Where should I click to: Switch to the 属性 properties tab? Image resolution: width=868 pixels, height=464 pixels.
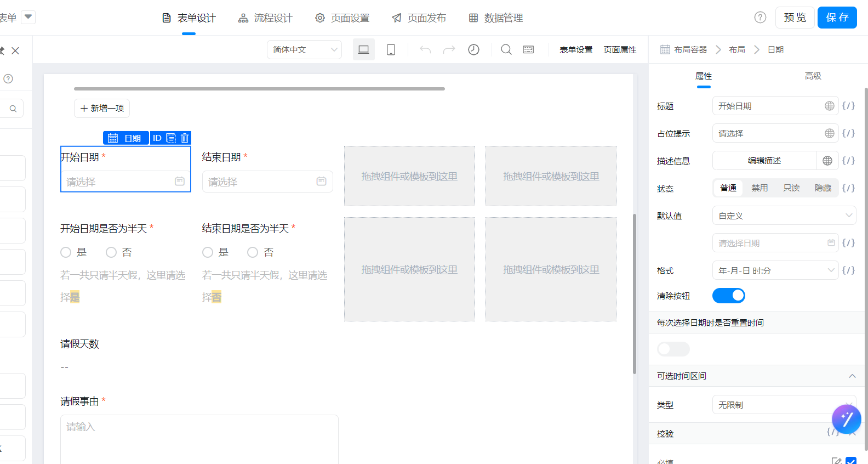tap(704, 76)
